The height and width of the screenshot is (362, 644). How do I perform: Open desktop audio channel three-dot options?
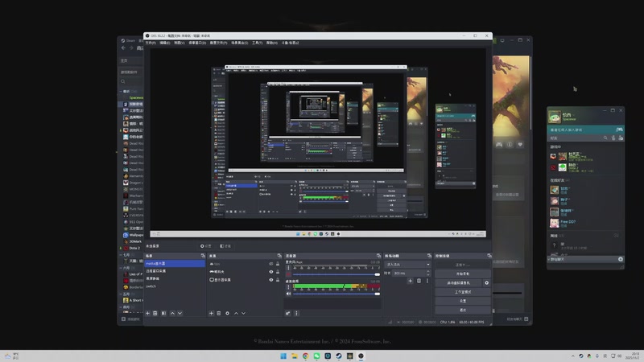tap(288, 287)
